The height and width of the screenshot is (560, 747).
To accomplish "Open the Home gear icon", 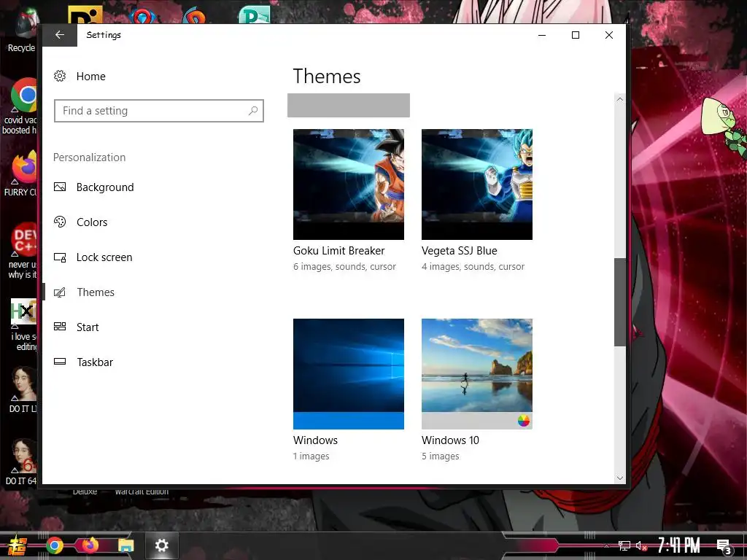I will click(60, 76).
